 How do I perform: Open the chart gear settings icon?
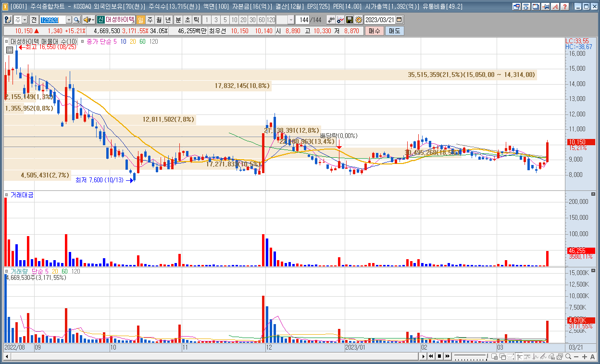358,20
